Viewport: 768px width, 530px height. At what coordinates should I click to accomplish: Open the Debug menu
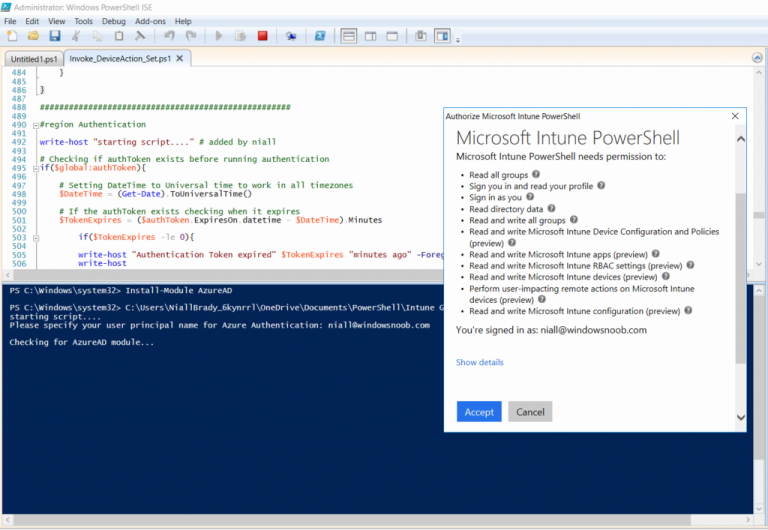pyautogui.click(x=114, y=21)
